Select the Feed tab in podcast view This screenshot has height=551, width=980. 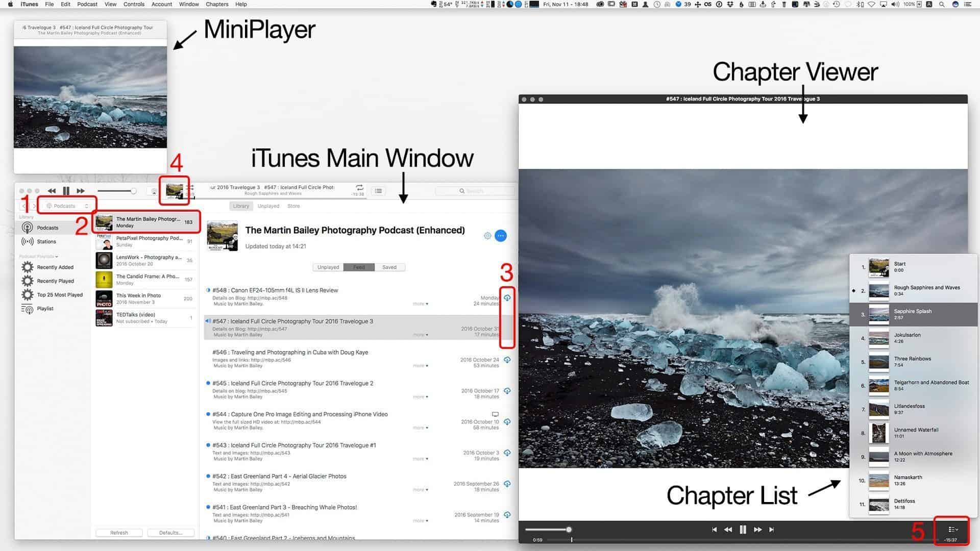click(x=359, y=267)
